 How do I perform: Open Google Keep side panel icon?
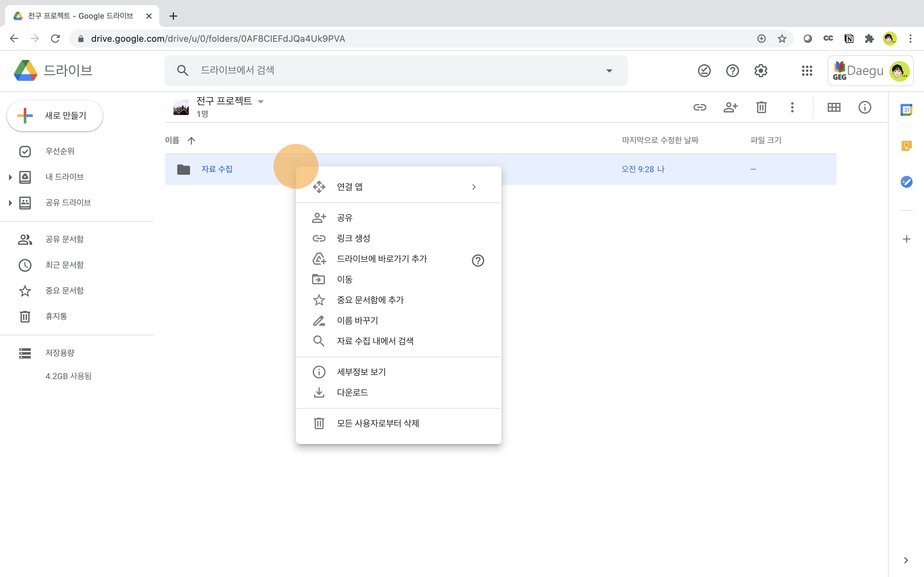coord(906,146)
